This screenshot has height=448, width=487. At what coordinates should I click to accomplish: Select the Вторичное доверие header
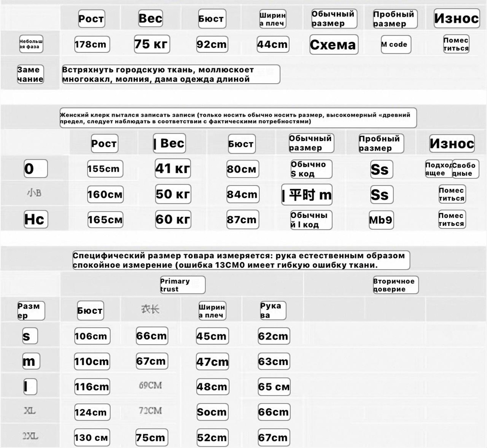395,285
